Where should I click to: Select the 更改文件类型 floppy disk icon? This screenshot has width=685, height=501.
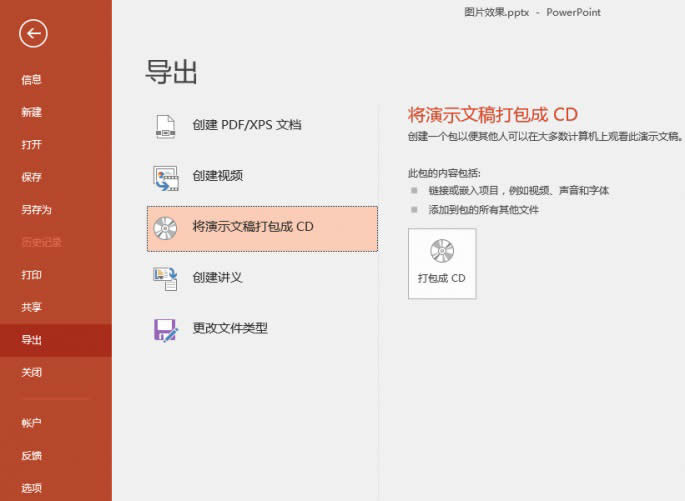click(165, 329)
